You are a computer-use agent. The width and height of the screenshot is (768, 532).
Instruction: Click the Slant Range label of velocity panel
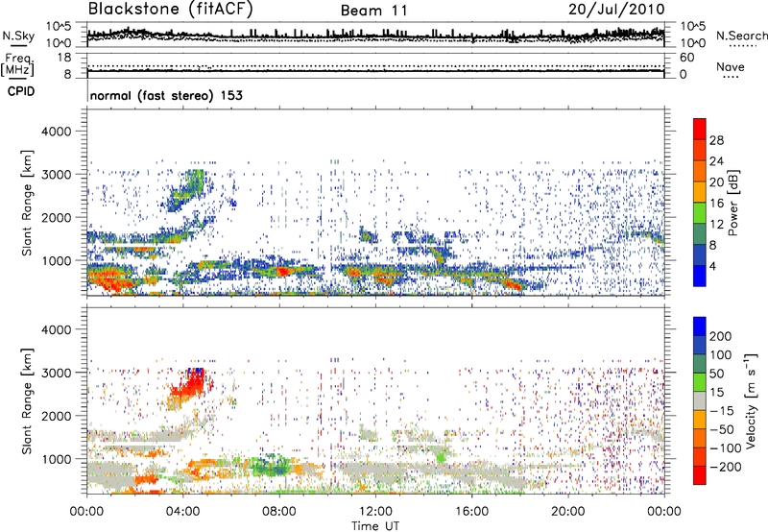coord(27,401)
